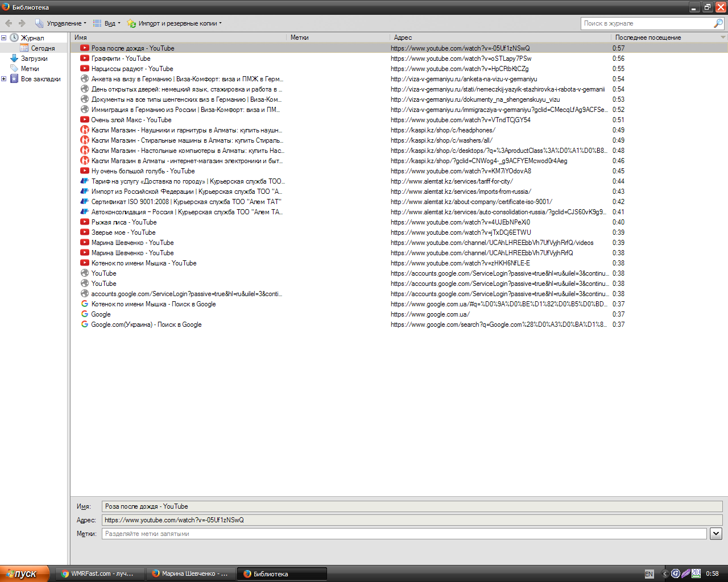Switch to Марина Шевченко Firefox taskbar window

[191, 574]
